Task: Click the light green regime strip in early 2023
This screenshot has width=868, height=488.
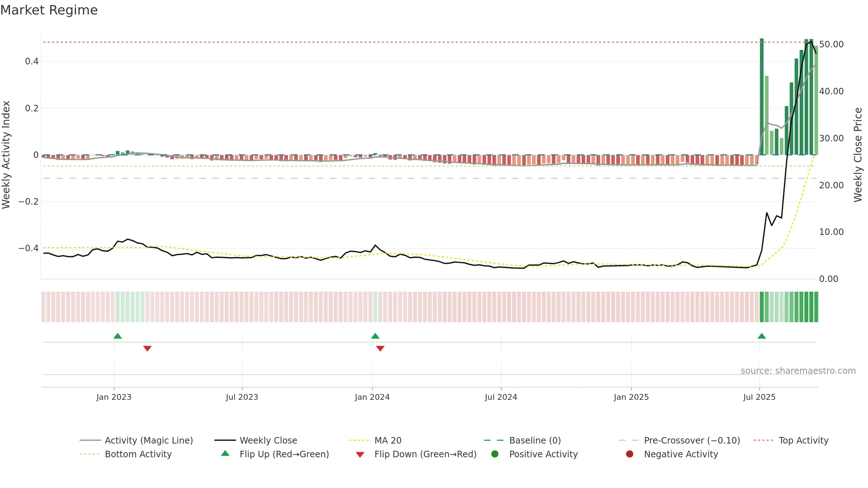Action: coord(130,307)
